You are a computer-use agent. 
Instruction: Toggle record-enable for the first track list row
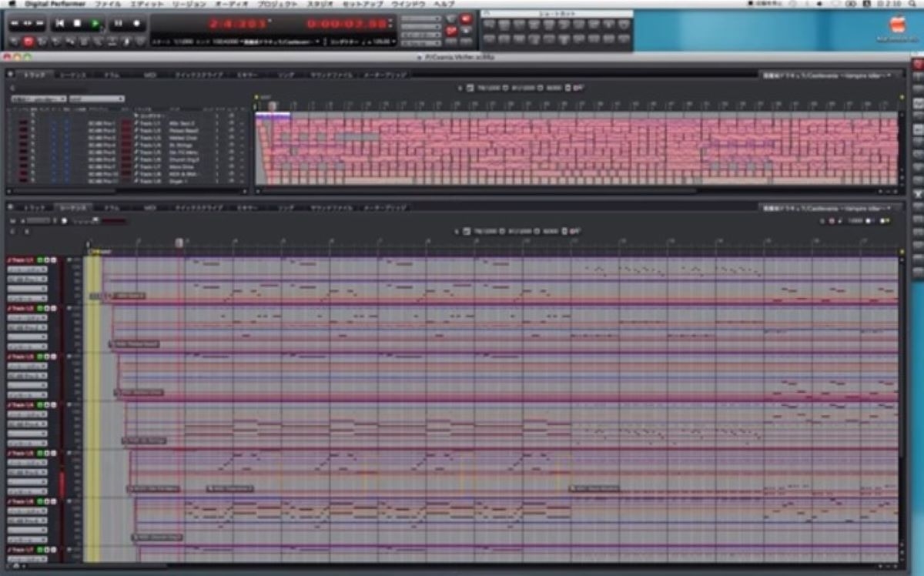tap(24, 122)
